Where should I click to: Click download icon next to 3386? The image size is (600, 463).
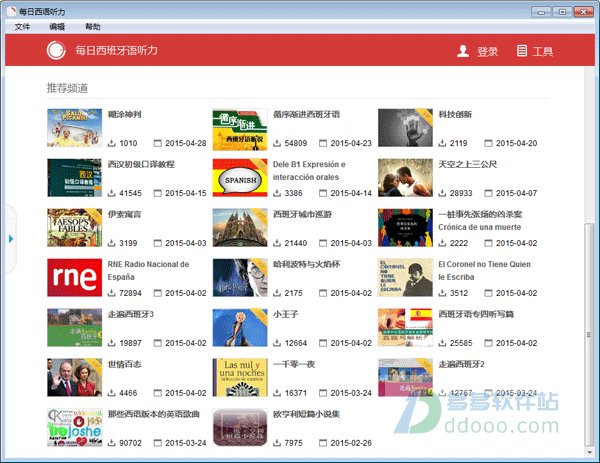[277, 193]
